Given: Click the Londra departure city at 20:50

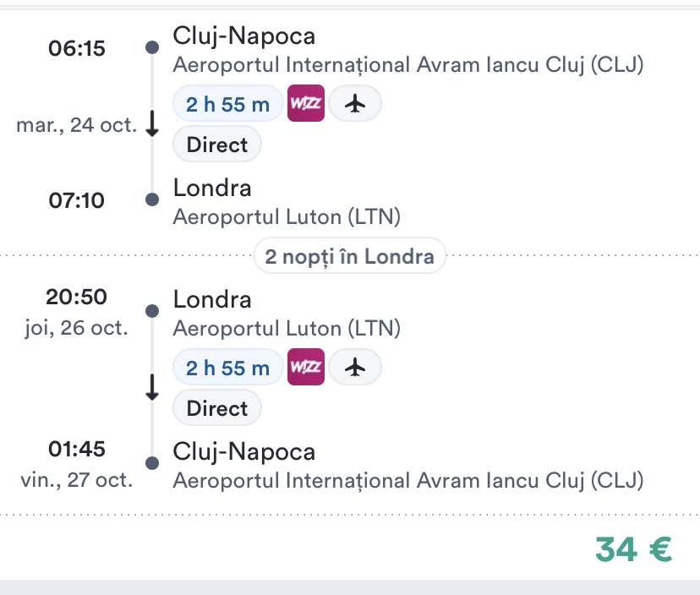Looking at the screenshot, I should pos(212,299).
